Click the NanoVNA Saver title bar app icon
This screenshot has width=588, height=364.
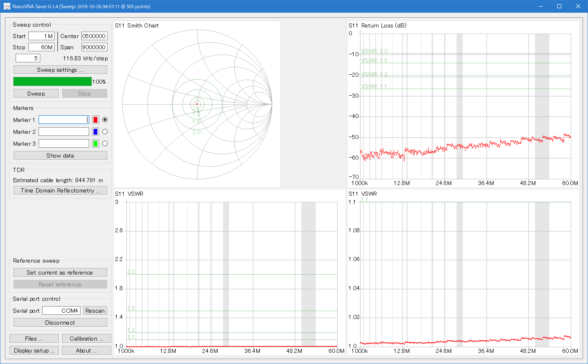(7, 7)
